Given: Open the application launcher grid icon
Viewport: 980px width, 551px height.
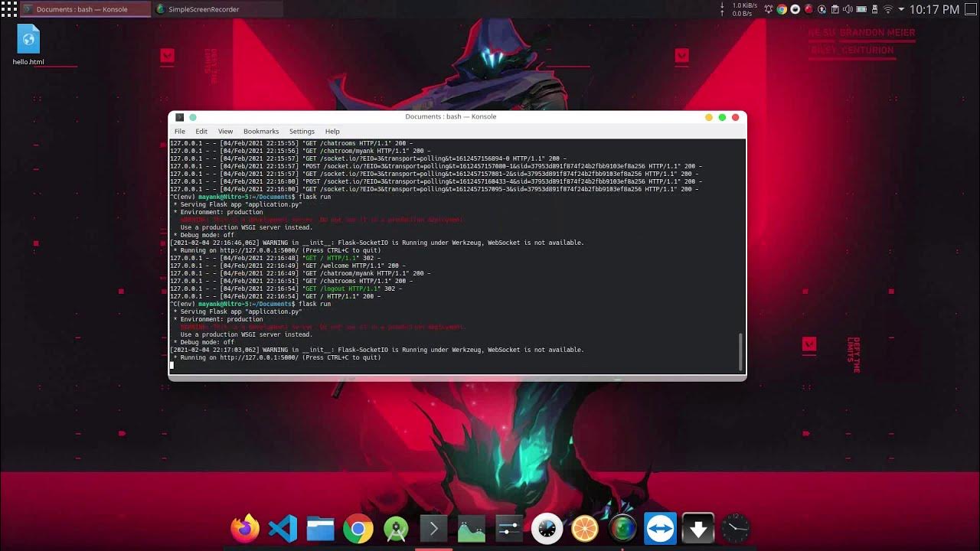Looking at the screenshot, I should [x=8, y=9].
